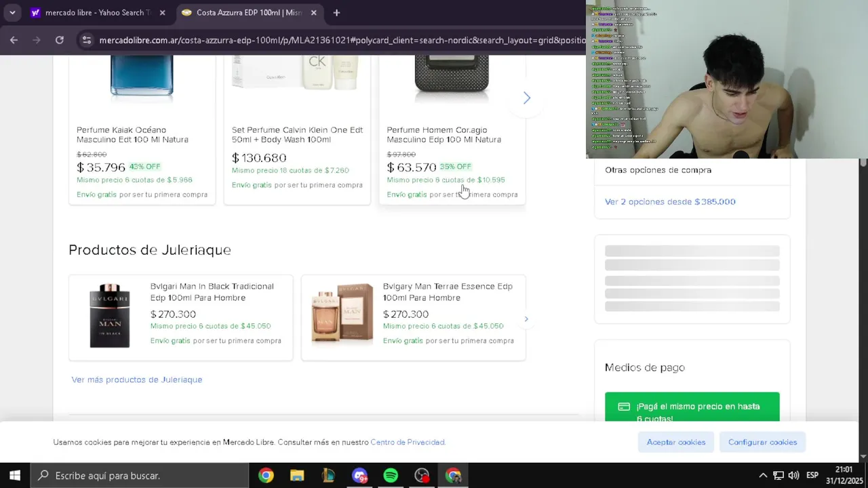Open Configurar cookies settings
Screen dimensions: 868x488
[x=762, y=442]
